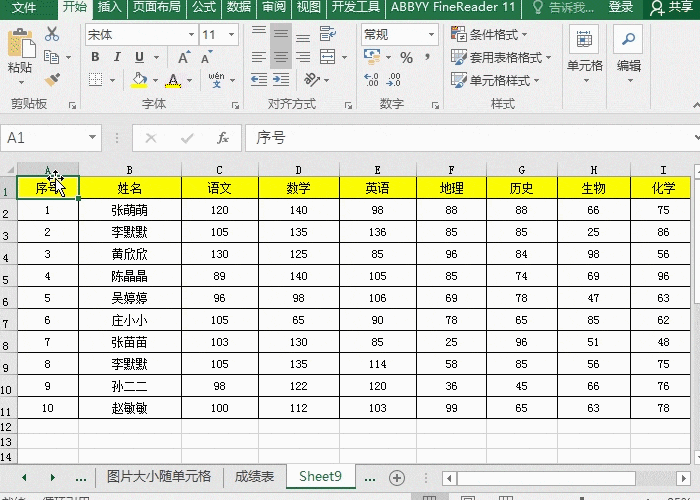Click the Cut scissors icon
The image size is (700, 500).
[52, 34]
